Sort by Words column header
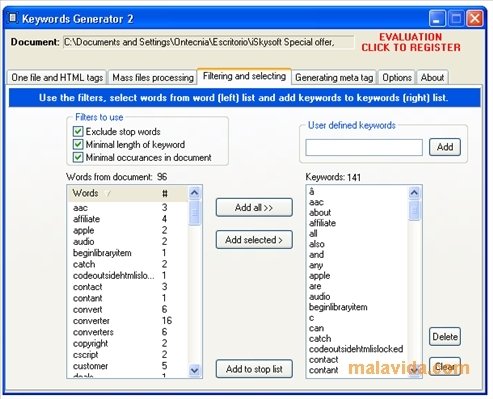The image size is (493, 399). [x=114, y=193]
